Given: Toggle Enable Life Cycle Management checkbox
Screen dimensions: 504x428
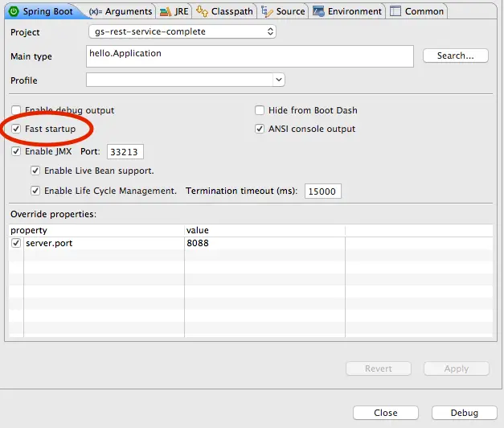Looking at the screenshot, I should pos(35,191).
